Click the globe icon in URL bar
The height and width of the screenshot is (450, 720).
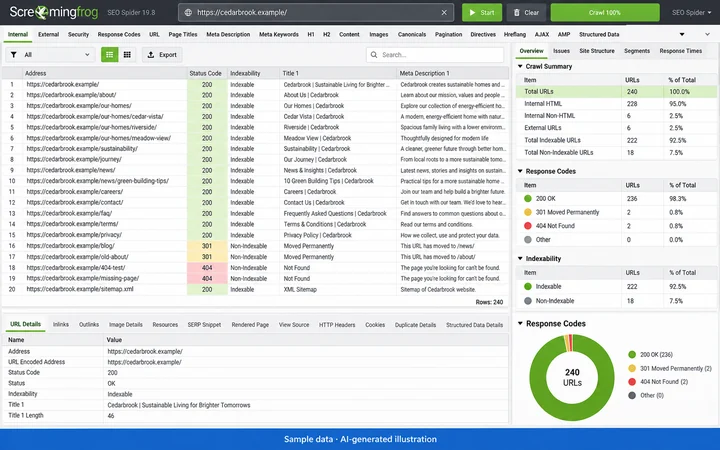pos(188,12)
